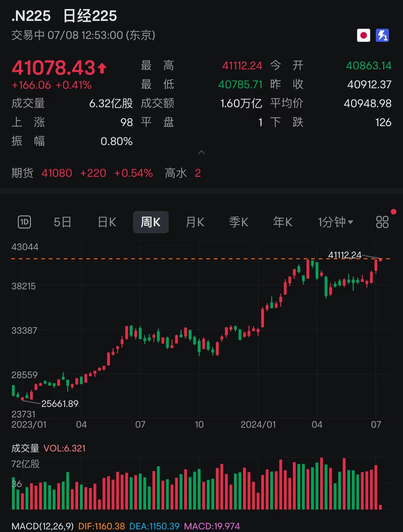Tap the 成交量 value 6.32亿股
Viewport: 403px width, 532px height.
(111, 103)
